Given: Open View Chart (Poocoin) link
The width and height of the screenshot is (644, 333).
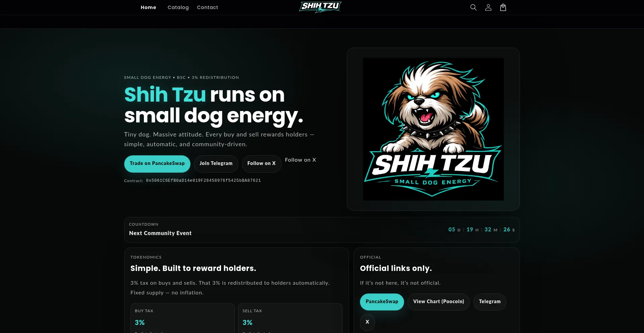Looking at the screenshot, I should click(439, 302).
